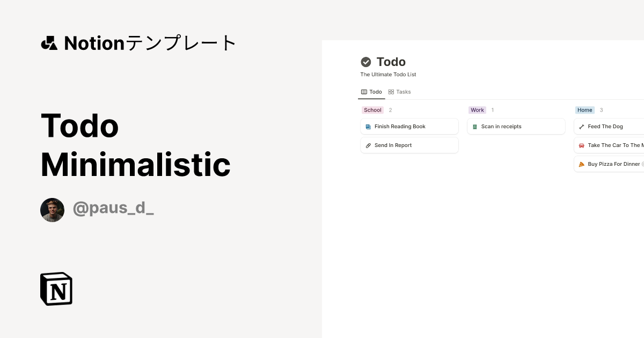The height and width of the screenshot is (338, 644).
Task: Click the pizza emoji on Buy Pizza For Dinner
Action: (x=581, y=164)
